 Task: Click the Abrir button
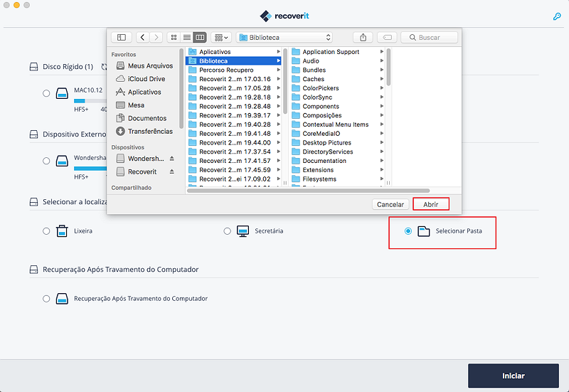pyautogui.click(x=431, y=204)
